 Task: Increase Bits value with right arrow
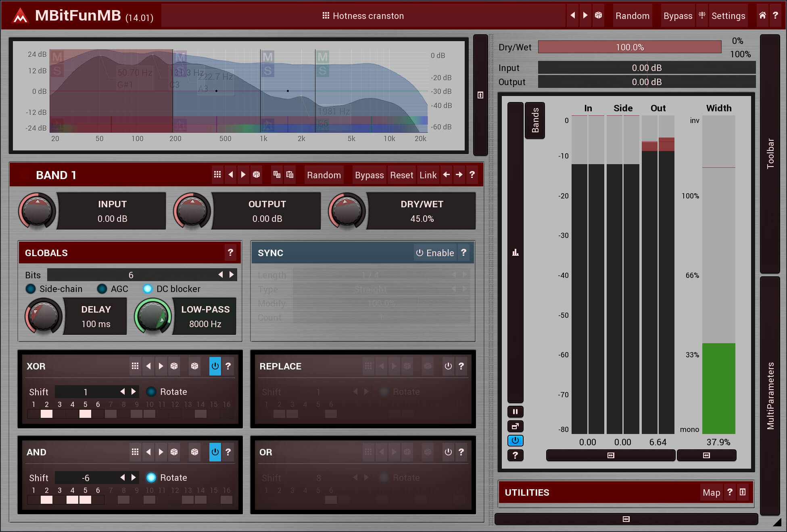(x=232, y=275)
